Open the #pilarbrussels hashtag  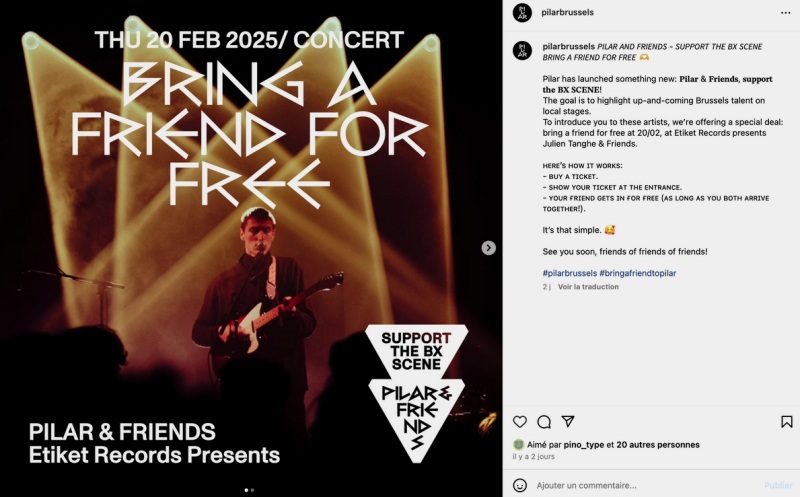tap(570, 273)
